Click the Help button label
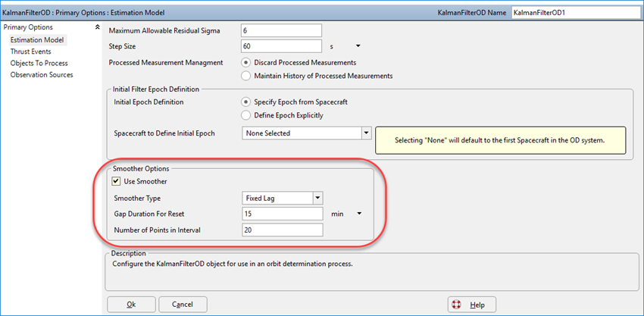The image size is (644, 316). 477,305
